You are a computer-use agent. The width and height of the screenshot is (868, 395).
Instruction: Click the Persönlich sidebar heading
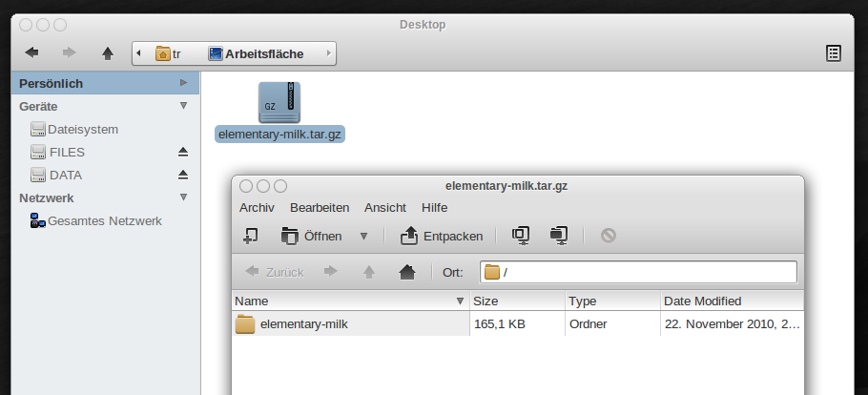pyautogui.click(x=51, y=83)
